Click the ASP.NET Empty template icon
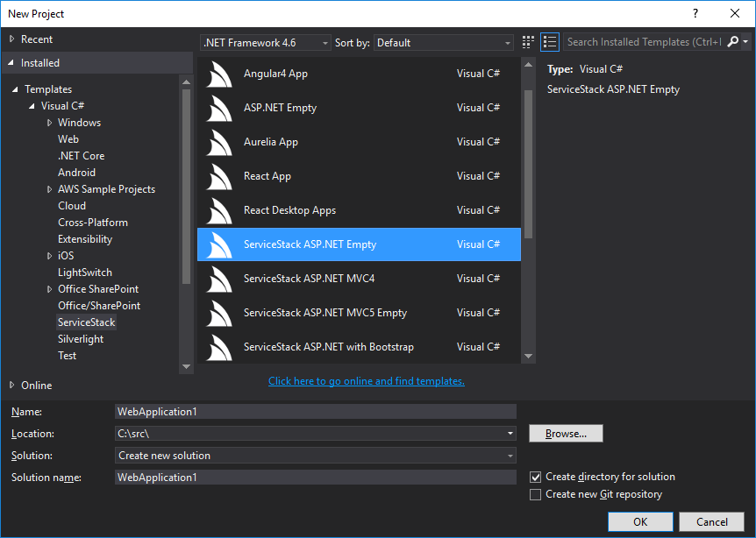Viewport: 756px width, 538px height. coord(219,109)
